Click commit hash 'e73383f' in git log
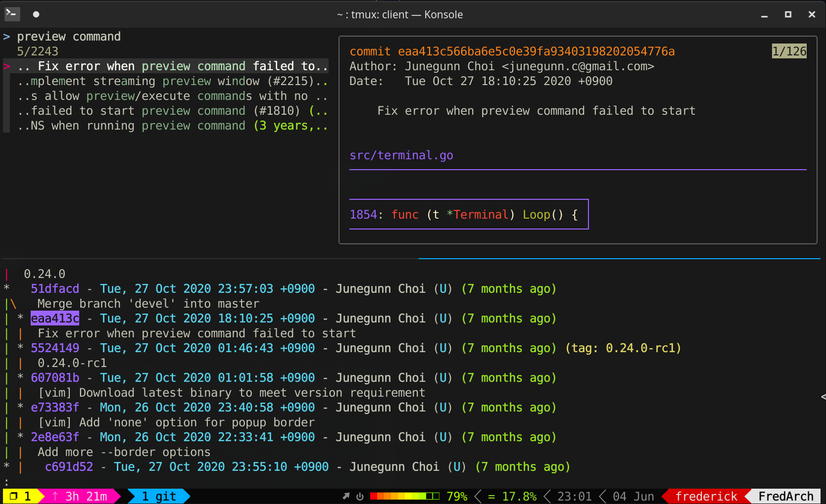 pyautogui.click(x=55, y=408)
